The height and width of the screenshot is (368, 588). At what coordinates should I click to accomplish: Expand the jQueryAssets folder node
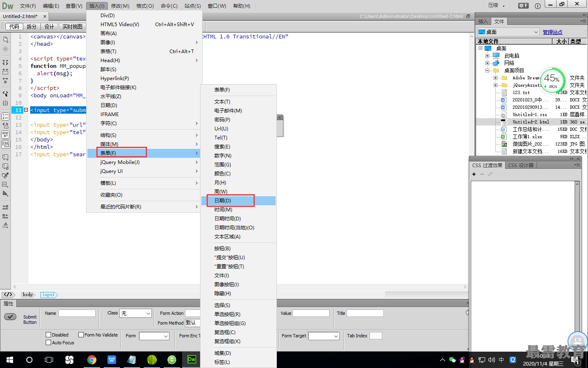coord(495,85)
